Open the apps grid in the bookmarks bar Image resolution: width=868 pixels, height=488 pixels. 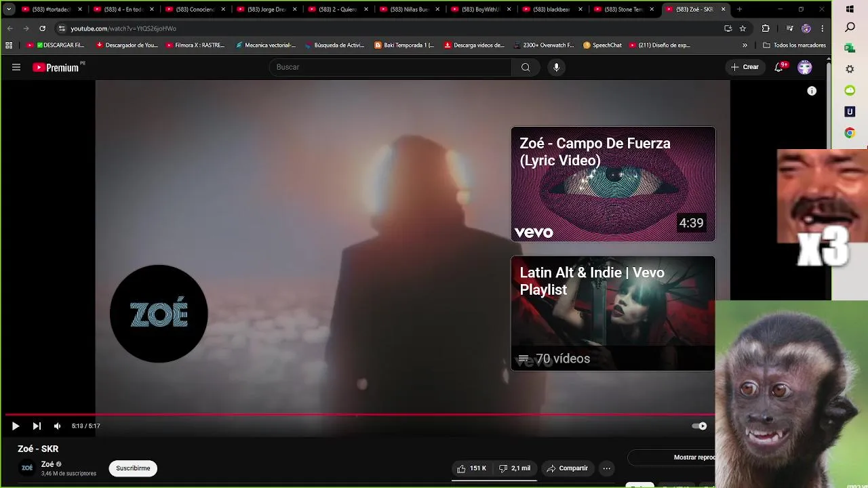[9, 45]
